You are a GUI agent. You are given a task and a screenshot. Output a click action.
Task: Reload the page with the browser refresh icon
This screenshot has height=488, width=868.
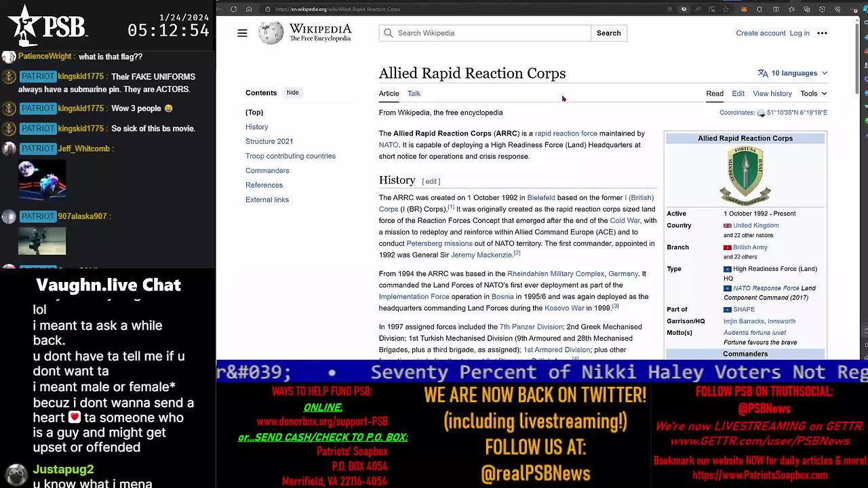pos(233,9)
